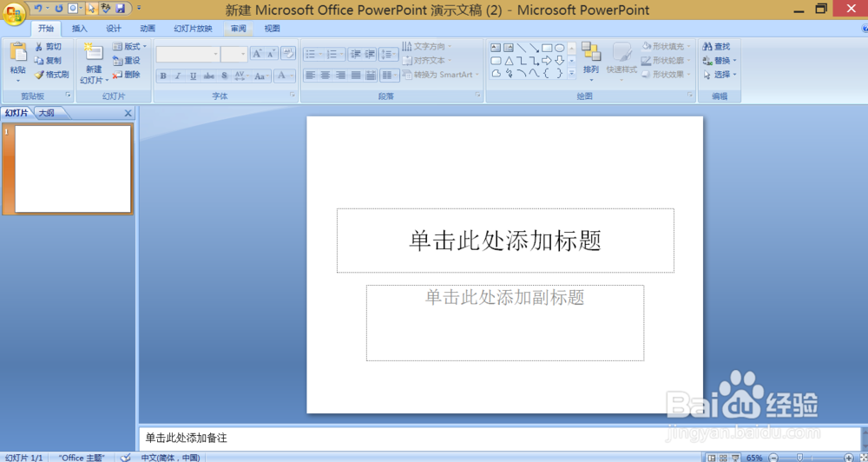Open the Change Case (Aa) dropdown
The height and width of the screenshot is (462, 868).
tap(261, 76)
